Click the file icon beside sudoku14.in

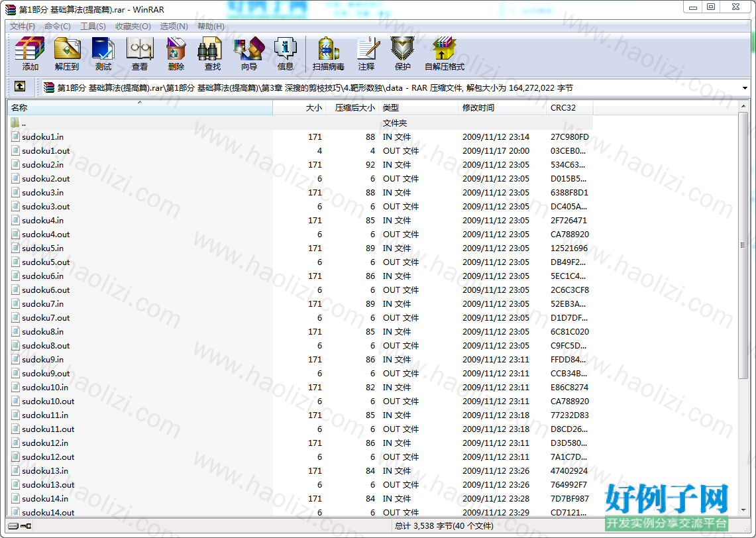(x=15, y=498)
